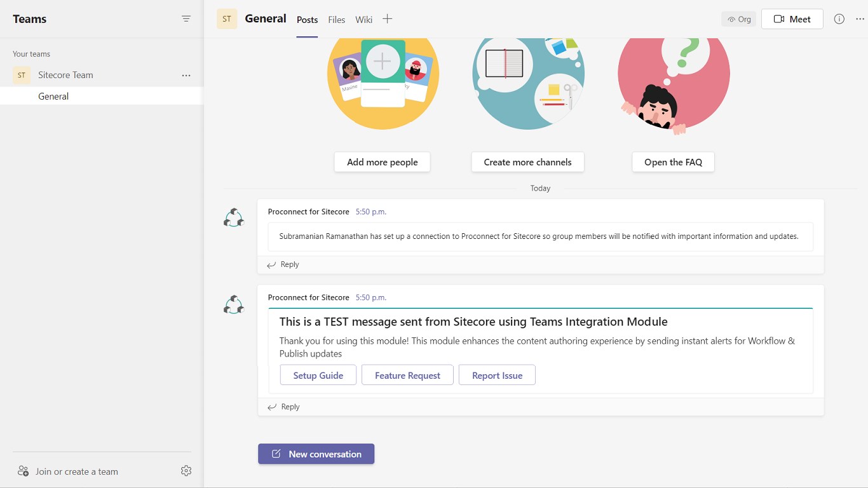Image resolution: width=868 pixels, height=488 pixels.
Task: Click the Teams heading in sidebar
Action: tap(29, 19)
